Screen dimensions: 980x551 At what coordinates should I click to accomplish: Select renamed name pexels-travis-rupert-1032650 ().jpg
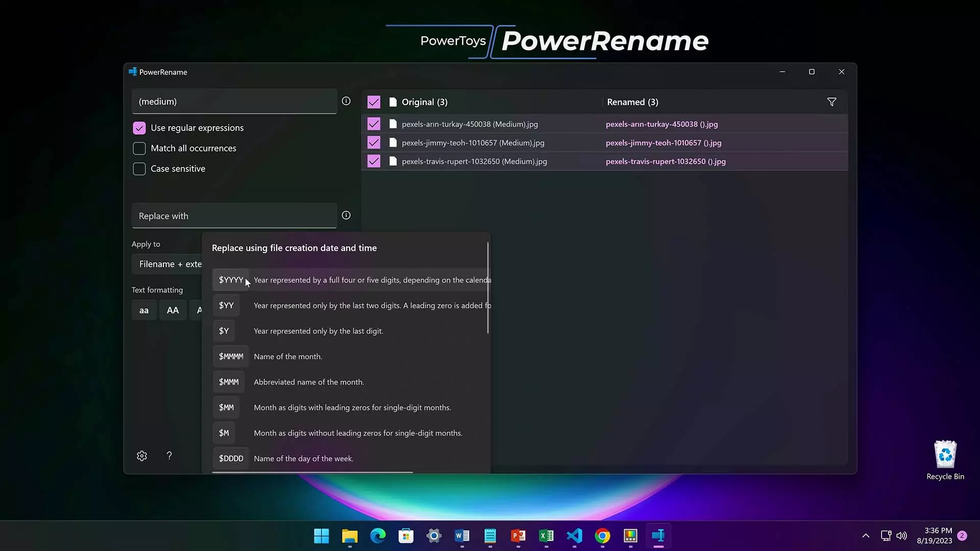point(666,161)
